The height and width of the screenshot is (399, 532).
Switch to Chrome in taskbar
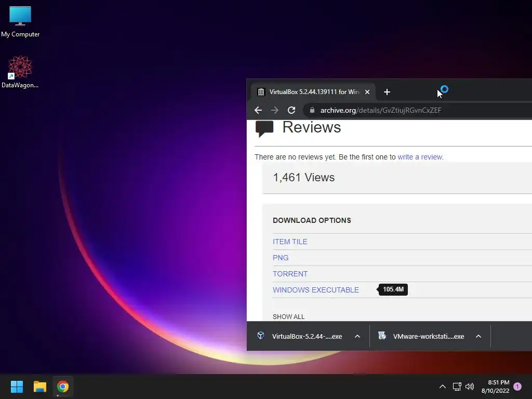[63, 387]
